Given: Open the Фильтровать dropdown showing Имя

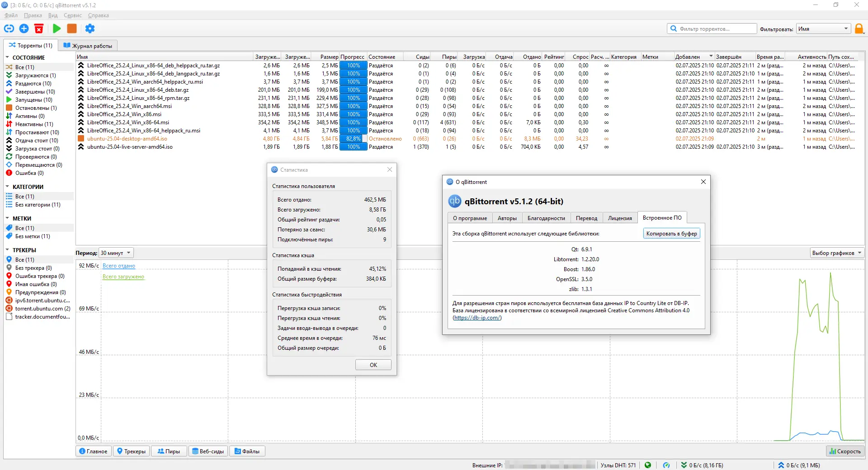Looking at the screenshot, I should click(823, 29).
